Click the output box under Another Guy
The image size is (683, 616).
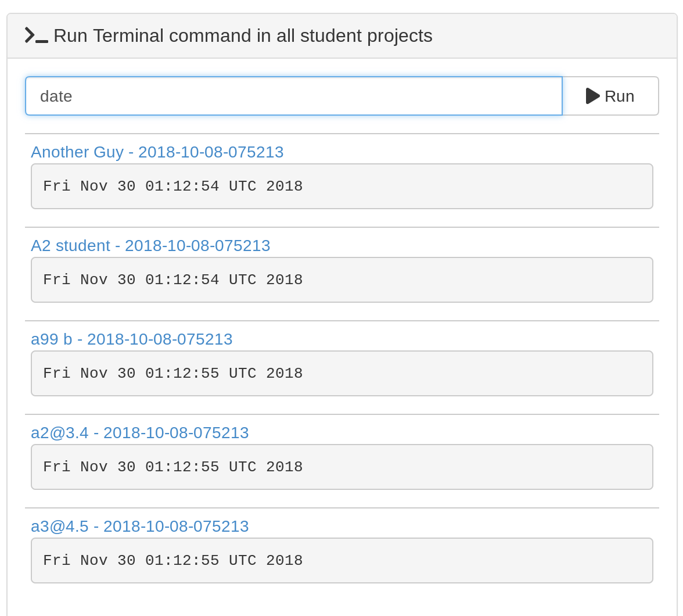click(x=341, y=187)
